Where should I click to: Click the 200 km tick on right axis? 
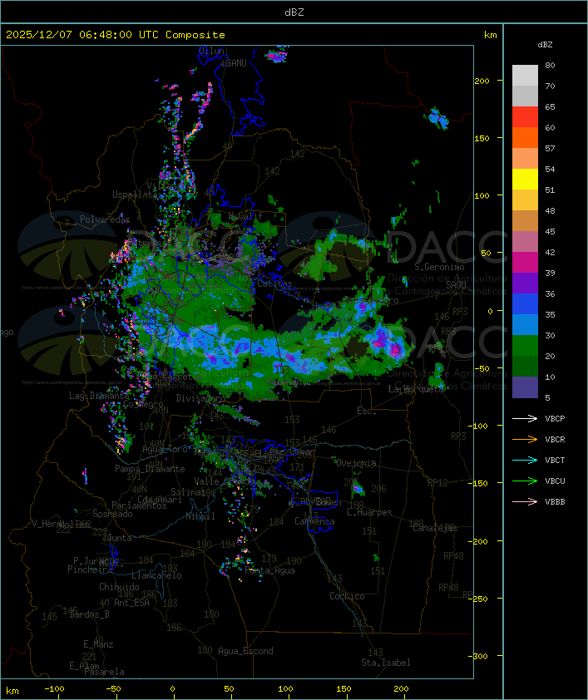click(482, 81)
